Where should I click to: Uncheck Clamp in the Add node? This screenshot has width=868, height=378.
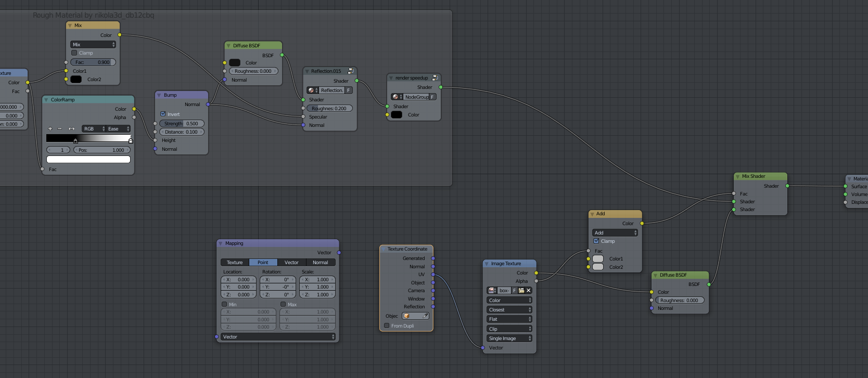[596, 241]
